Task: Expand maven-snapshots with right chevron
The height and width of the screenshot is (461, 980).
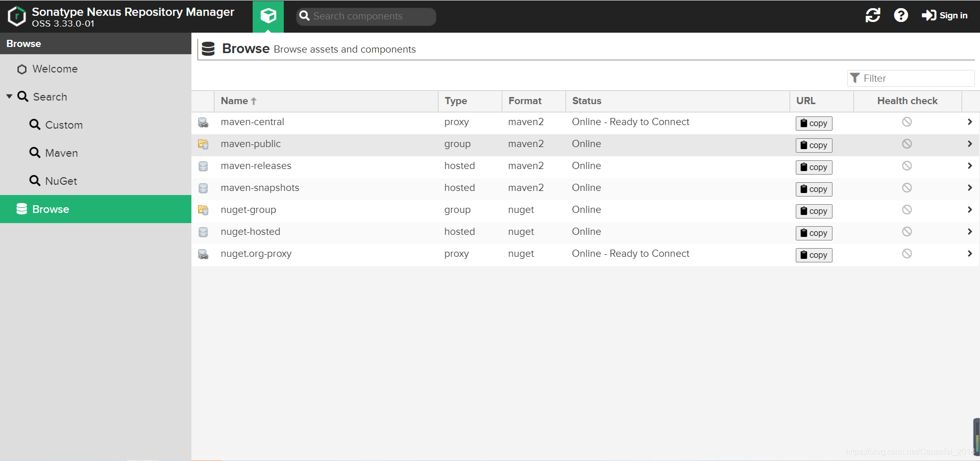Action: (970, 188)
